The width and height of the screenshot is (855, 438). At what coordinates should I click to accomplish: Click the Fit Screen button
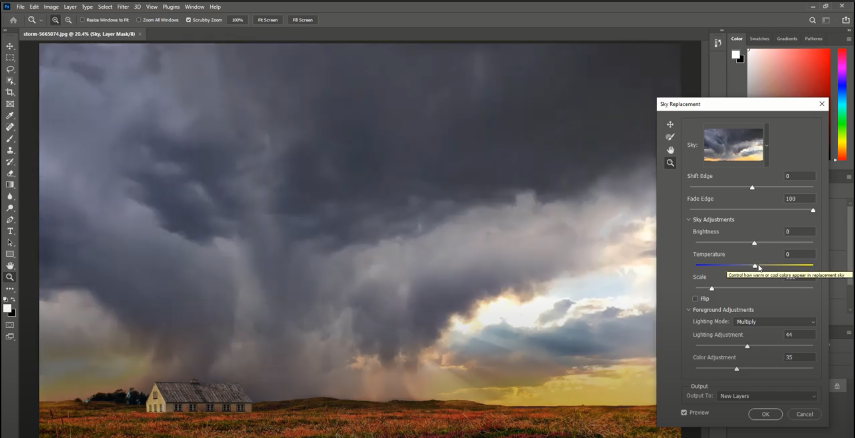pyautogui.click(x=267, y=19)
